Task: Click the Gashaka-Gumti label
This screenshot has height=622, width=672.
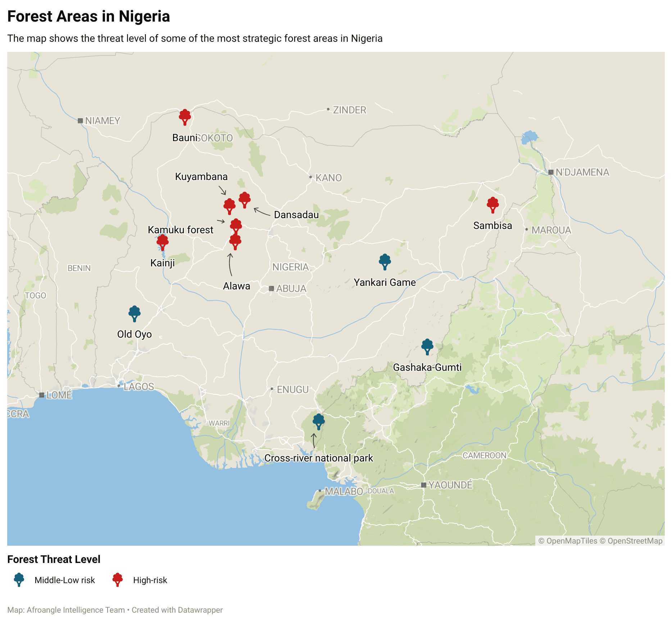Action: click(x=427, y=368)
